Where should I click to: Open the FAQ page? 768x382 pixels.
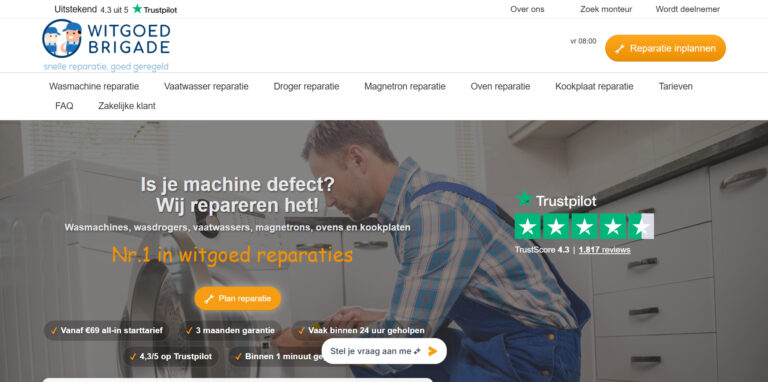coord(64,106)
